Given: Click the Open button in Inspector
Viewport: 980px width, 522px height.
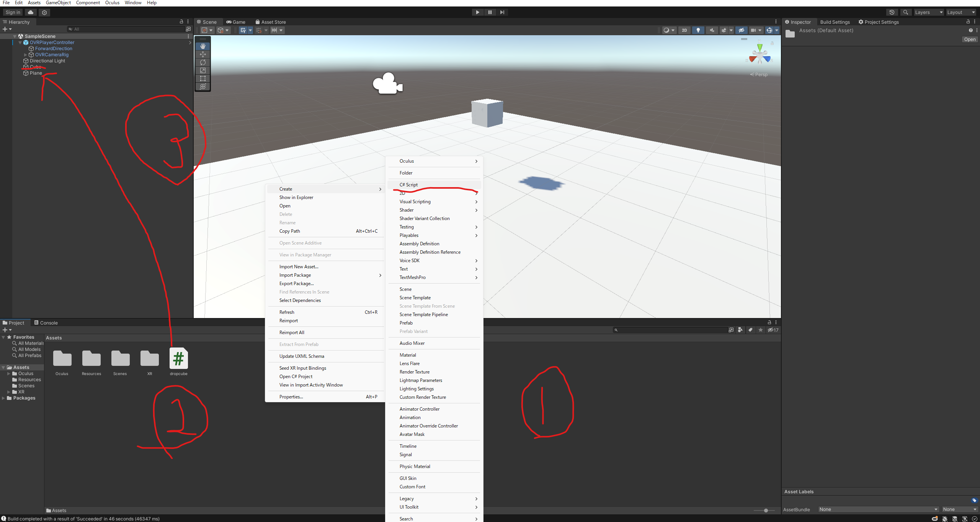Looking at the screenshot, I should click(970, 39).
